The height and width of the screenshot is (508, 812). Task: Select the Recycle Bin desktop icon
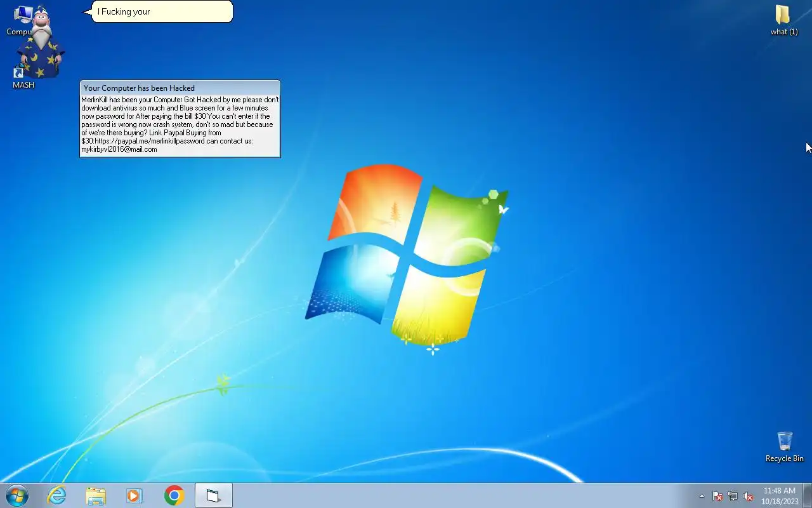pos(785,447)
